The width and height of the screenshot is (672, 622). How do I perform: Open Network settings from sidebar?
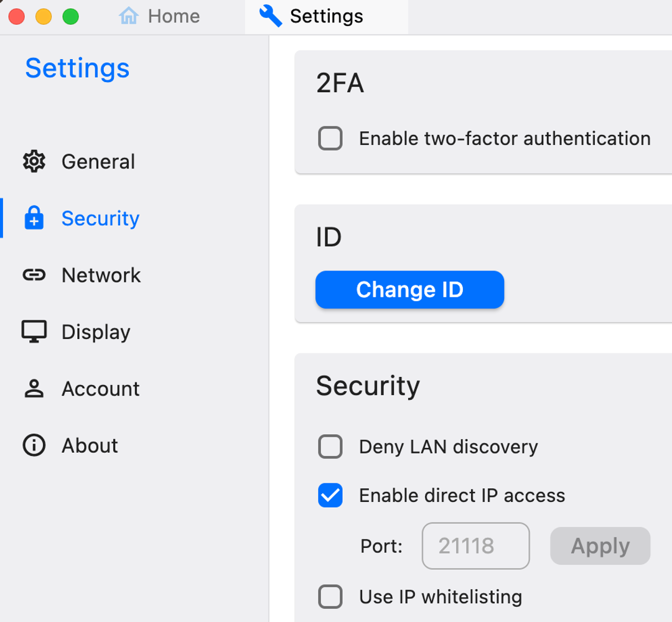point(101,275)
